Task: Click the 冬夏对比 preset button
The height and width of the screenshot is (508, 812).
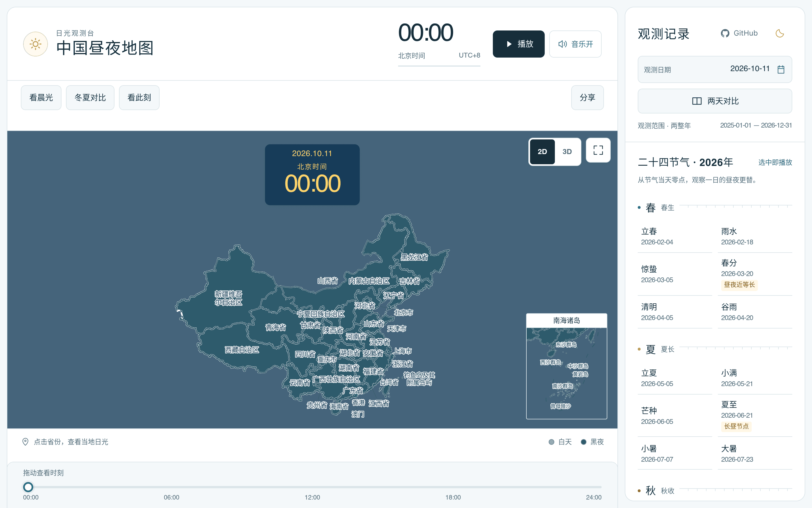Action: pyautogui.click(x=90, y=97)
